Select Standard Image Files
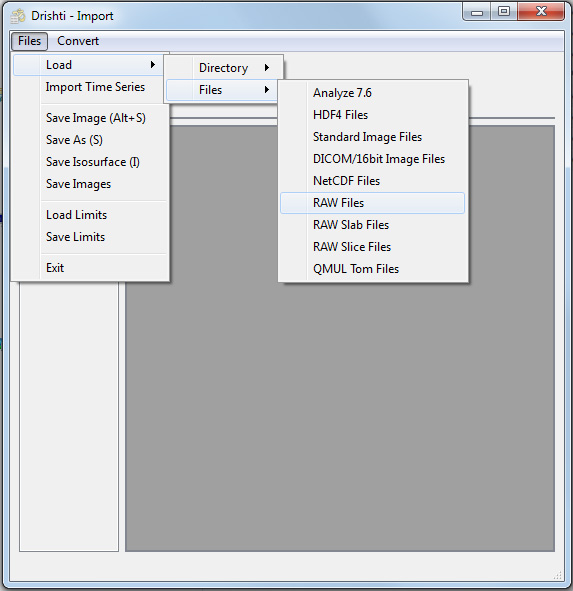This screenshot has height=591, width=573. tap(368, 137)
